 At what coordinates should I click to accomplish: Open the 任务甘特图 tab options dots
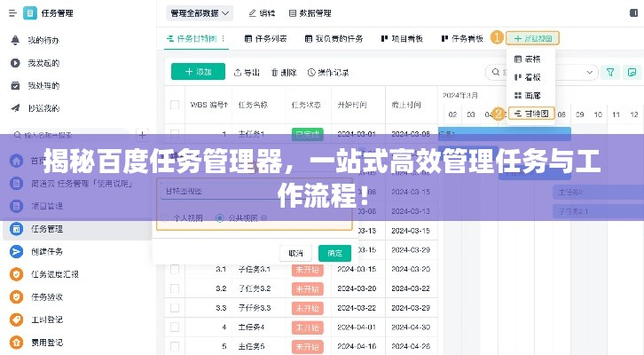coord(223,39)
